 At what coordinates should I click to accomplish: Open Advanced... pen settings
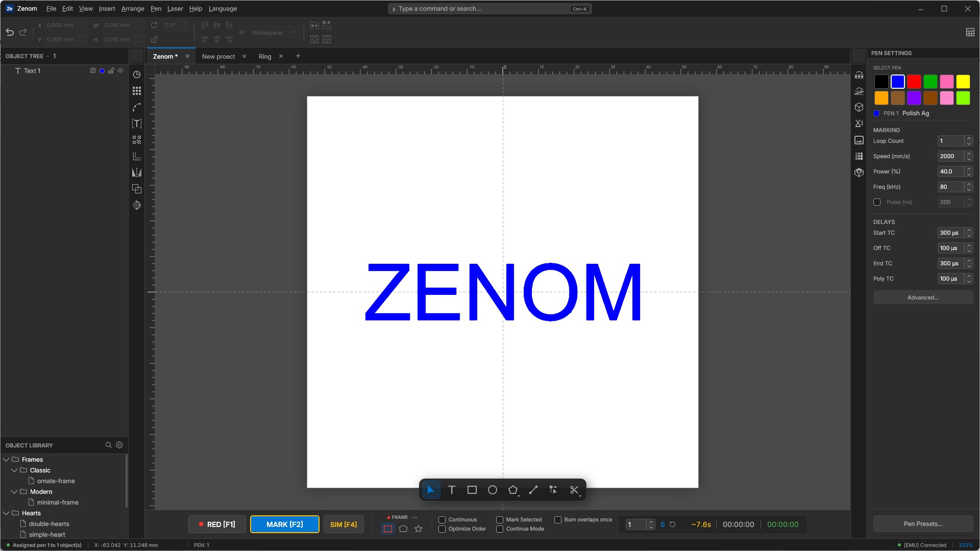[923, 297]
